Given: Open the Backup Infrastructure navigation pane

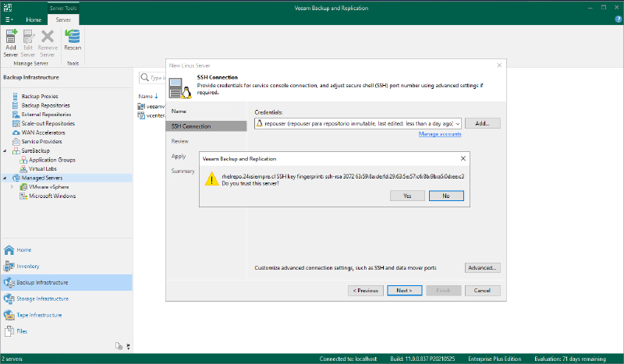Looking at the screenshot, I should coord(66,282).
